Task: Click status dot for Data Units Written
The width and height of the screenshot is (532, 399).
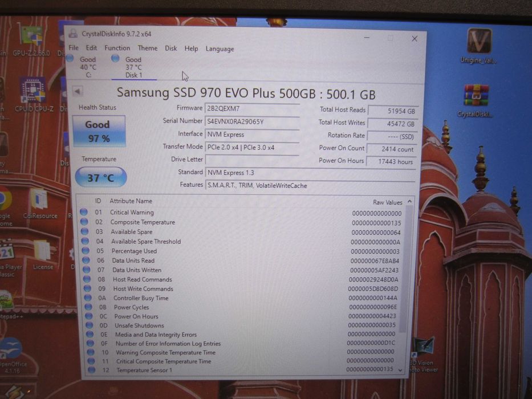Action: [87, 270]
